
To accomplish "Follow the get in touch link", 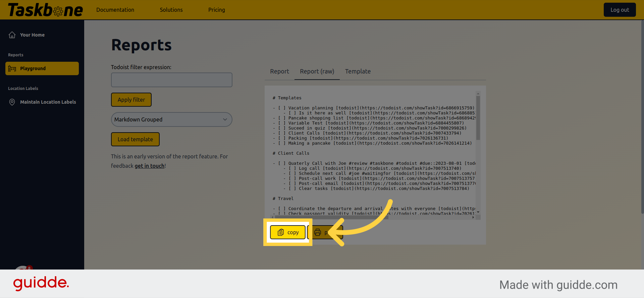I will 150,166.
